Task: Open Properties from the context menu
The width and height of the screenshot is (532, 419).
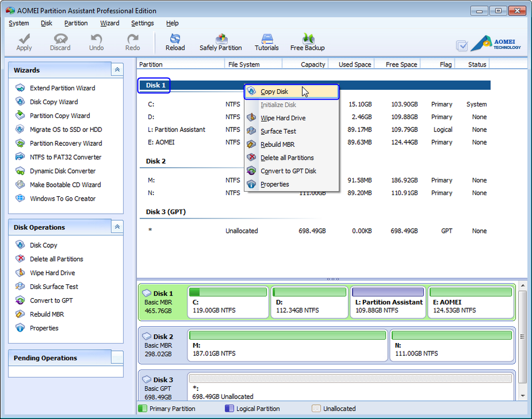Action: point(292,184)
